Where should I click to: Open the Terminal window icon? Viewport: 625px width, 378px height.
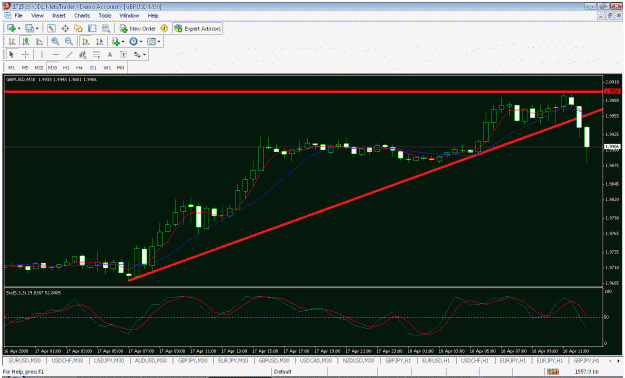click(92, 28)
